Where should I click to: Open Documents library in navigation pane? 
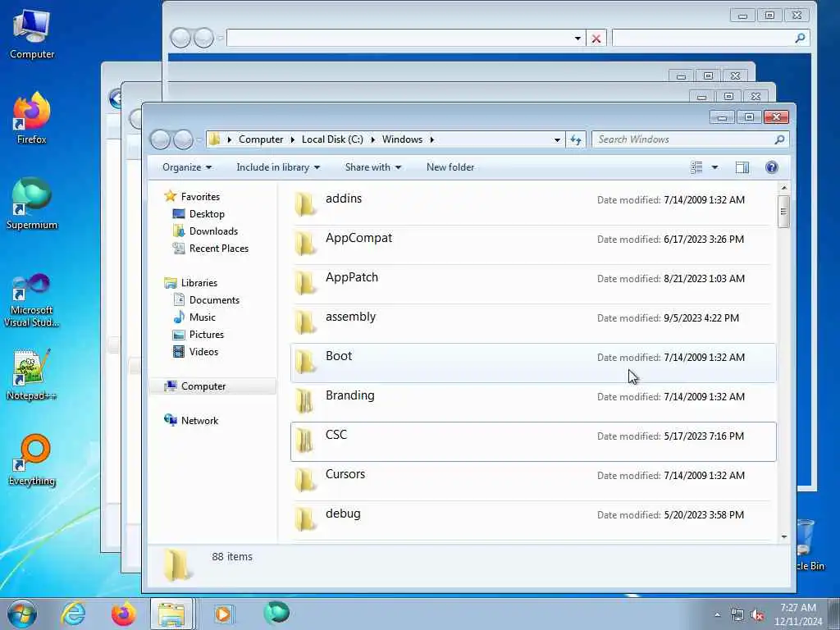coord(214,300)
